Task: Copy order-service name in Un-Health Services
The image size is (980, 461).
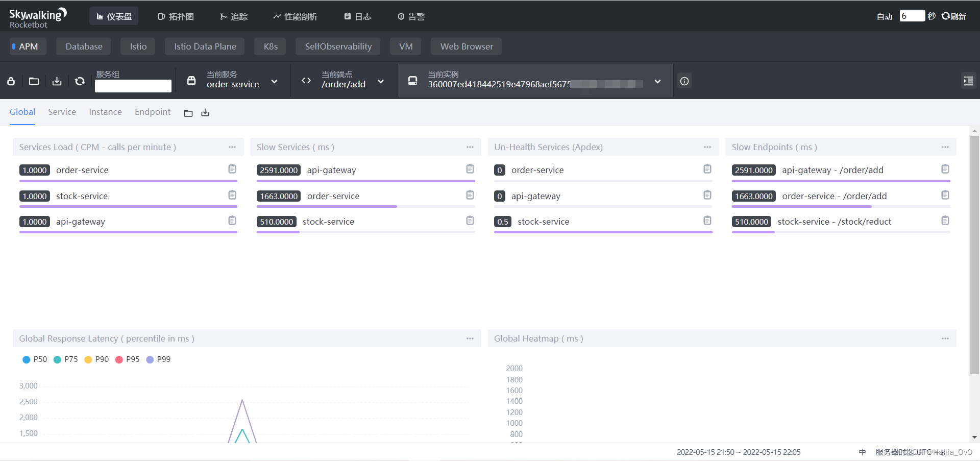Action: [x=707, y=169]
